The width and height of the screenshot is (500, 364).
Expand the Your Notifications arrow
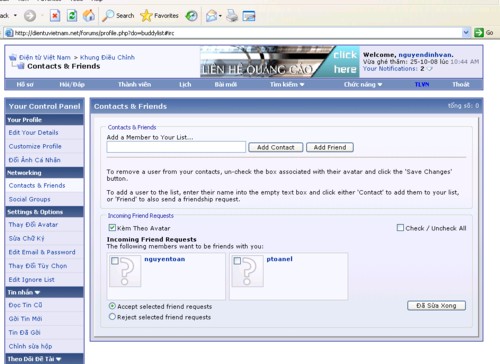(430, 69)
